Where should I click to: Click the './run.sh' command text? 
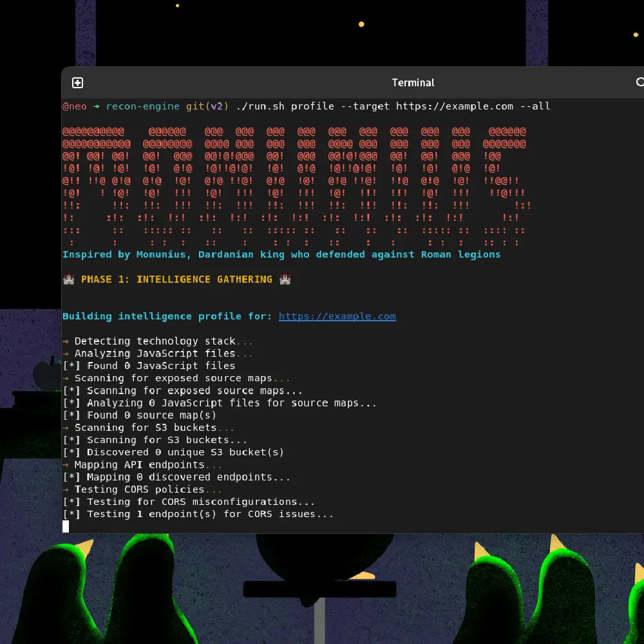[x=261, y=106]
